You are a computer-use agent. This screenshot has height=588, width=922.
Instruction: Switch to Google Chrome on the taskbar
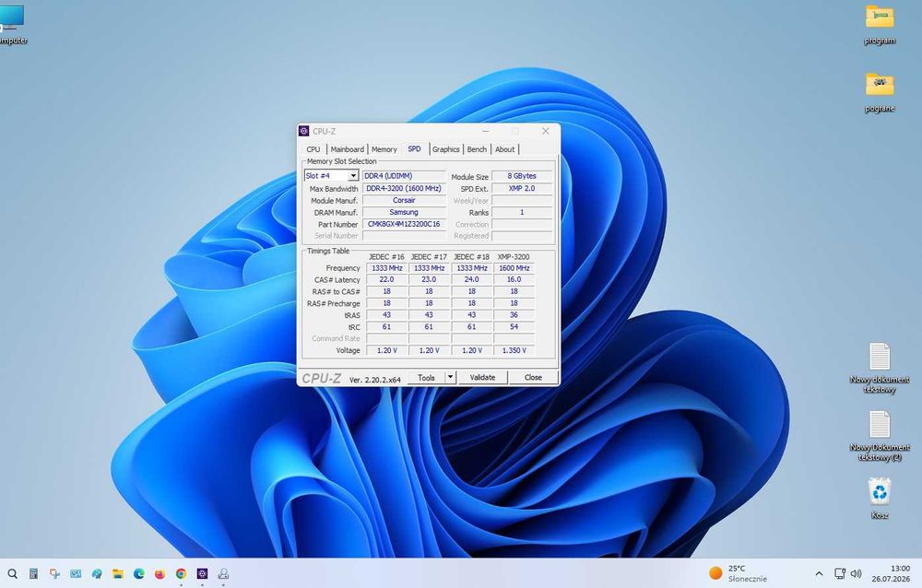tap(181, 574)
